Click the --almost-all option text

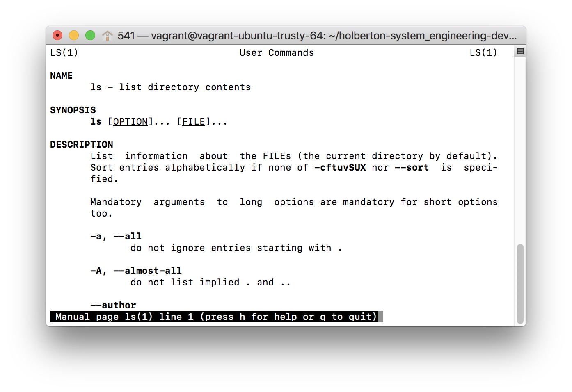[147, 271]
